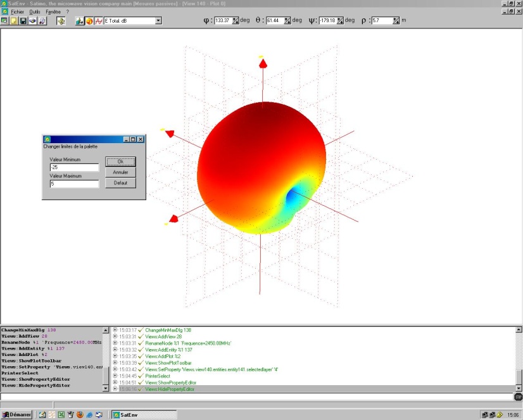
Task: Expand the RenameNode Frequence log entry
Action: tap(115, 343)
